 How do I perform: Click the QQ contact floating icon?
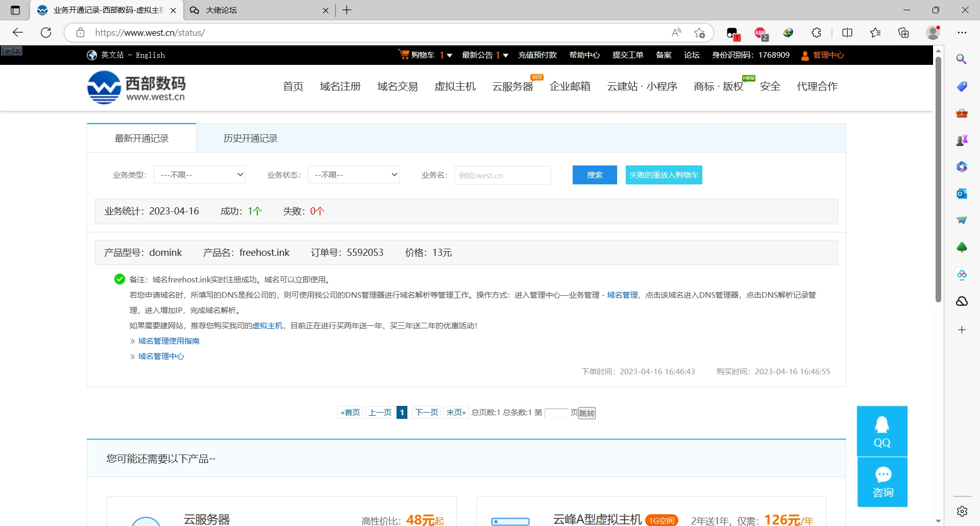pos(881,431)
